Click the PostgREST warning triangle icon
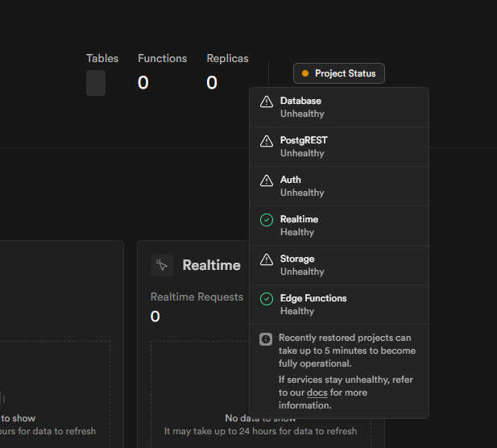This screenshot has width=497, height=448. pos(267,142)
